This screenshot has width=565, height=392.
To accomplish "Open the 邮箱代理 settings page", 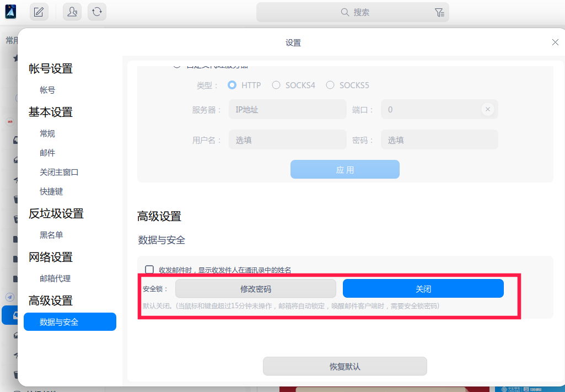I will (55, 278).
